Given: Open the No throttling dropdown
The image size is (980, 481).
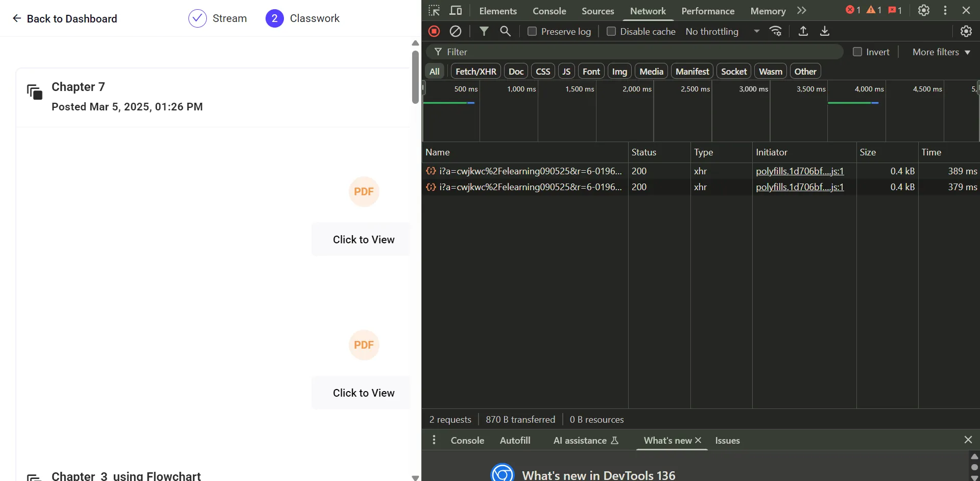Looking at the screenshot, I should [x=722, y=31].
